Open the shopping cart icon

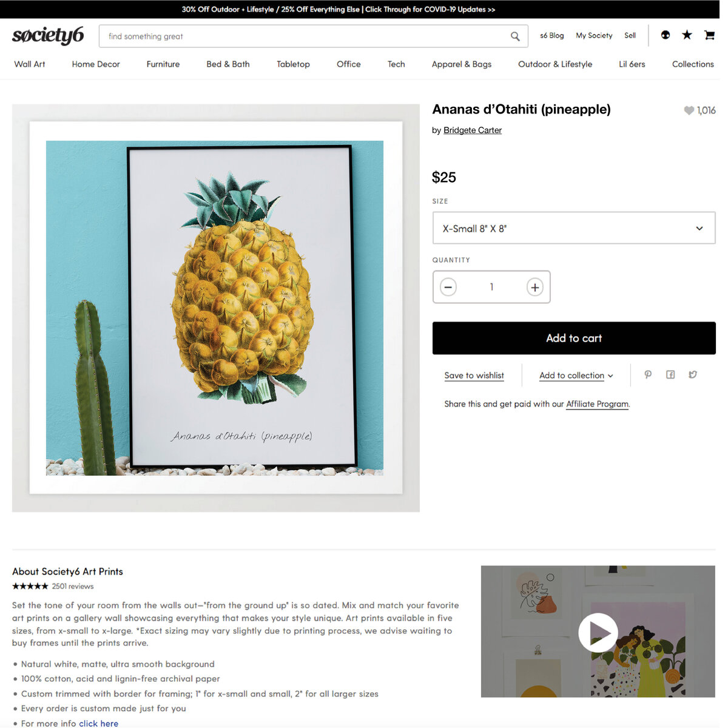pos(709,35)
